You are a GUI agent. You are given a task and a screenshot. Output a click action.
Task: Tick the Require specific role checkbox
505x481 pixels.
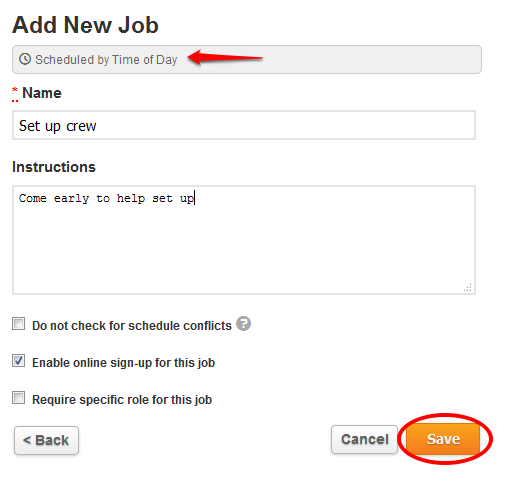(19, 398)
